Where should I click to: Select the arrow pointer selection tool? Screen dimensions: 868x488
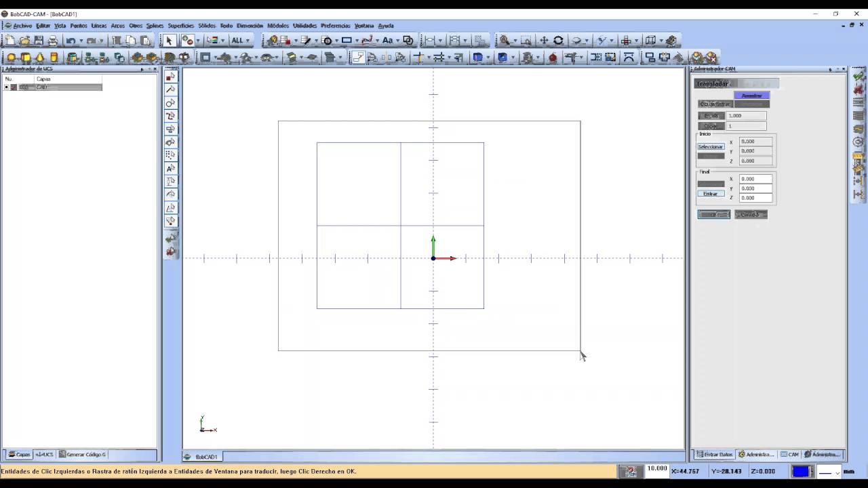coord(169,41)
